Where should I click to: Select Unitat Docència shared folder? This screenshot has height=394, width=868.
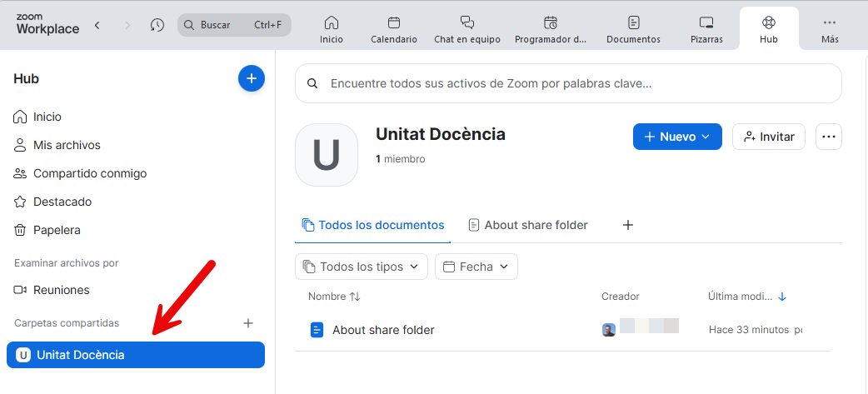click(135, 355)
